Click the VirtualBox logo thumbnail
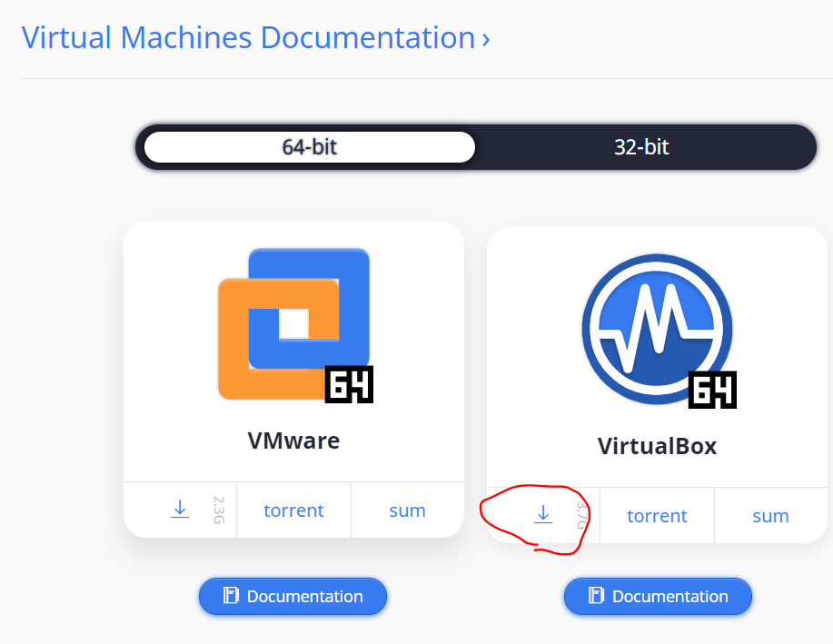Image resolution: width=833 pixels, height=644 pixels. [659, 331]
